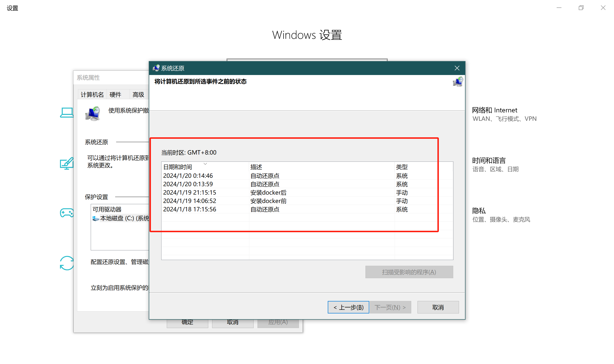Screen dimensions: 614x364
Task: Close the System Restore dialog
Action: coord(457,68)
